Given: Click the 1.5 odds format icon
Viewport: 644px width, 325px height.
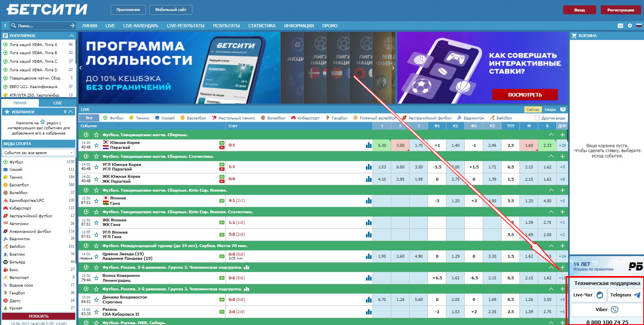Looking at the screenshot, I should [620, 26].
